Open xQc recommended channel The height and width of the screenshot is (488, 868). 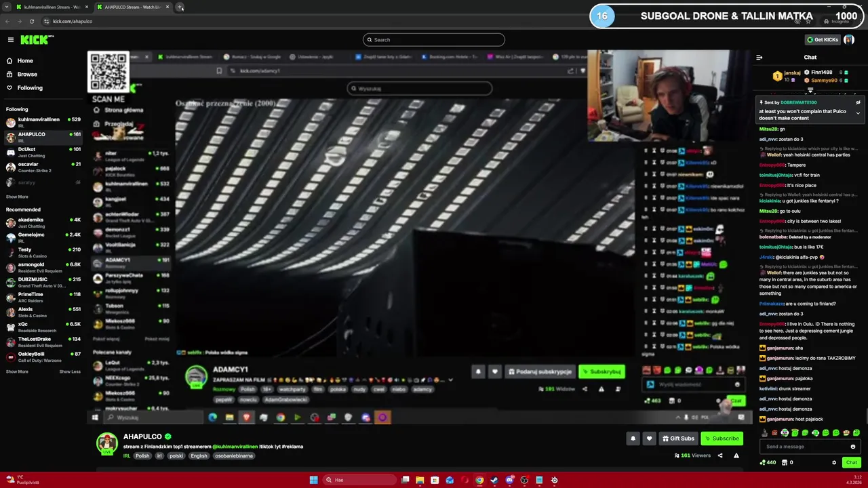tap(43, 327)
